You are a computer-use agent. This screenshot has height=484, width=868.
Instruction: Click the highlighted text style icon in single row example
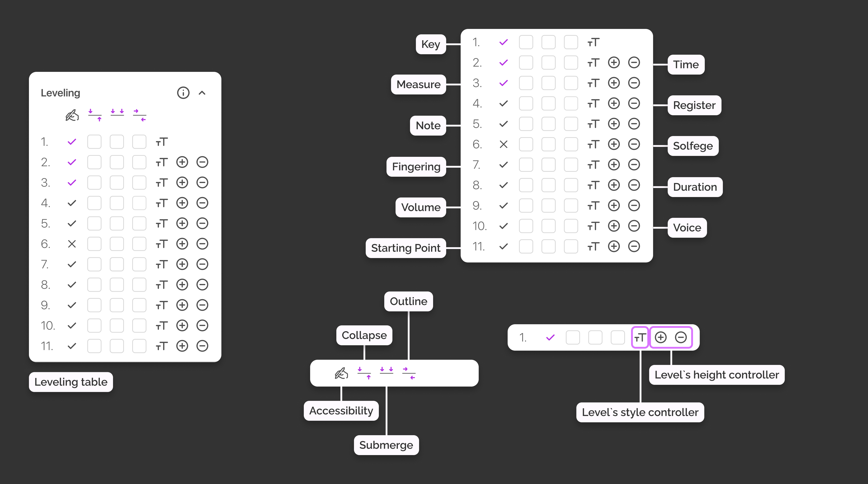(640, 338)
